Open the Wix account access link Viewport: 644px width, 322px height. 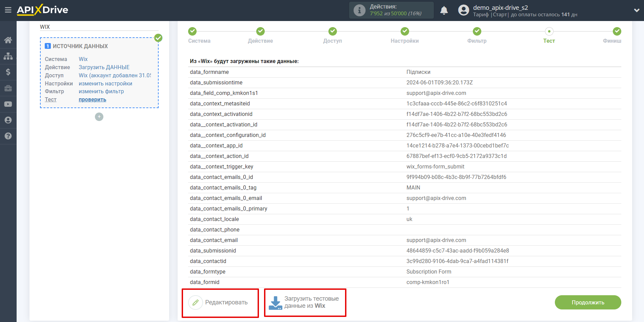(x=115, y=75)
